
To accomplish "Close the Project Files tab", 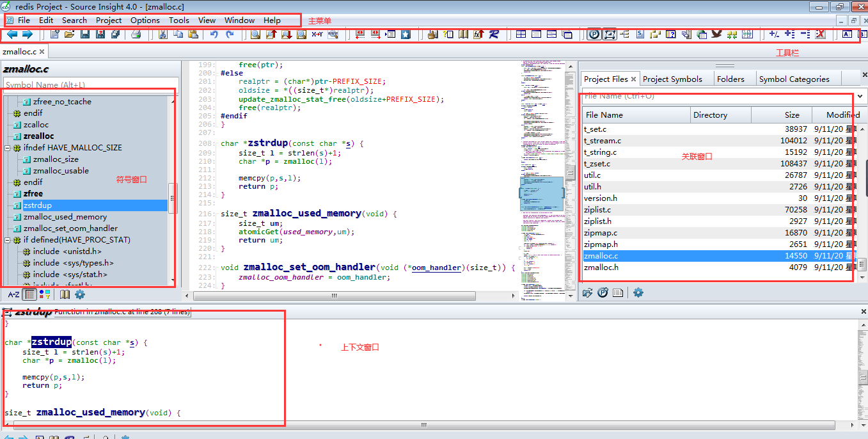I will pyautogui.click(x=634, y=79).
